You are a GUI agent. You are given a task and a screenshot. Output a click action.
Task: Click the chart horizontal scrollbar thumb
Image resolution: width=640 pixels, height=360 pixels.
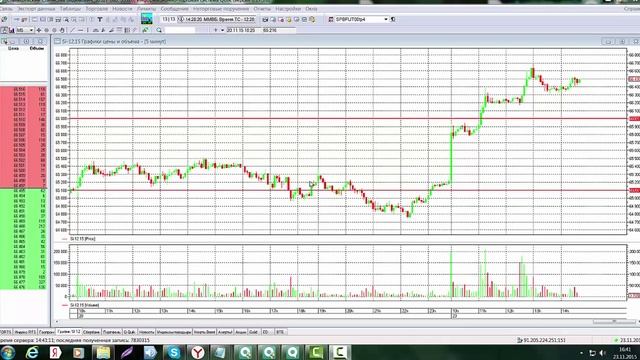tap(614, 322)
